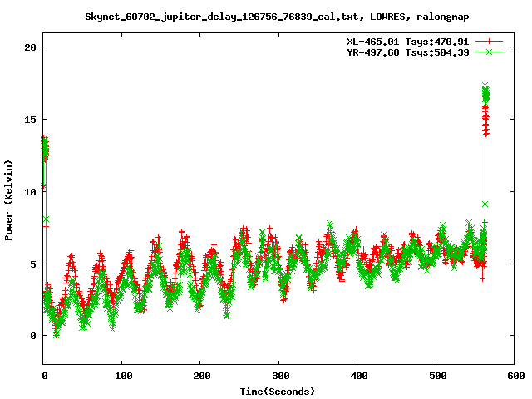Click the Time(Seconds) x-axis label
The image size is (532, 399).
pos(277,392)
